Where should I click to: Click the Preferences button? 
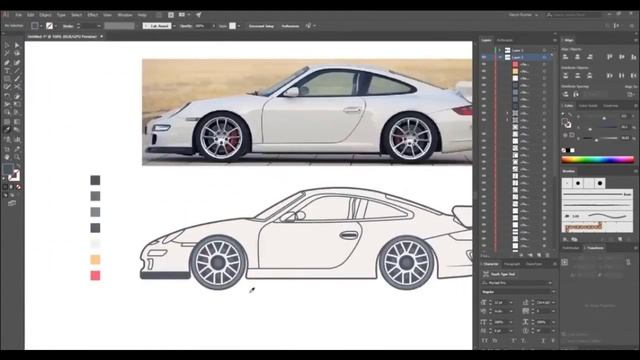[290, 26]
